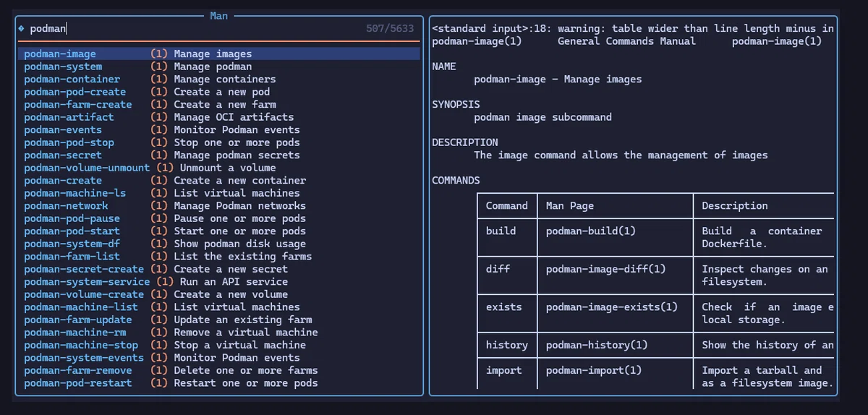Select podman-network result
Screen dimensions: 868x415
pyautogui.click(x=218, y=205)
